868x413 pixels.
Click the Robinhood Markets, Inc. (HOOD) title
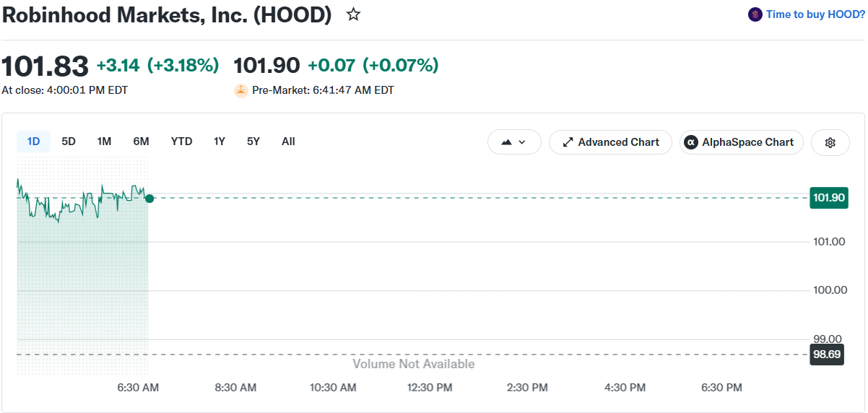coord(167,15)
